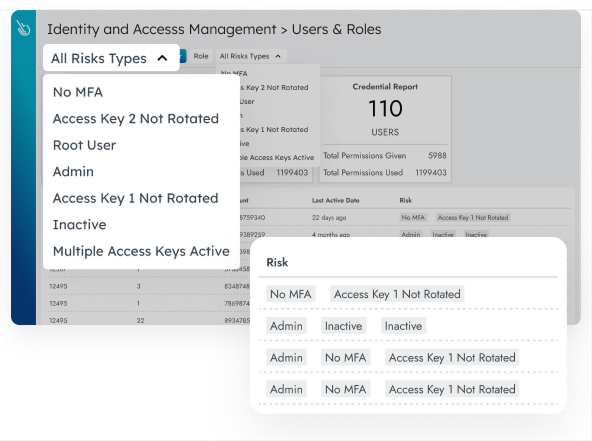Click the 22 days ago cell
The image size is (592, 441).
[x=329, y=217]
